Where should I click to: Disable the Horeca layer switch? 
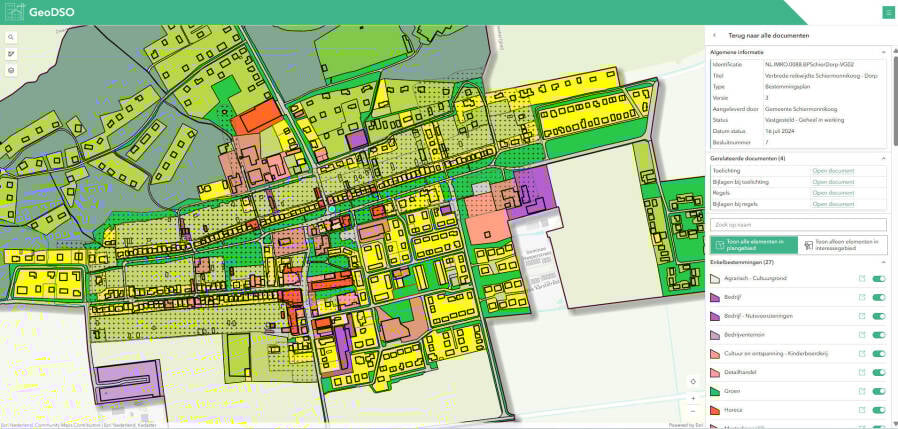(879, 408)
